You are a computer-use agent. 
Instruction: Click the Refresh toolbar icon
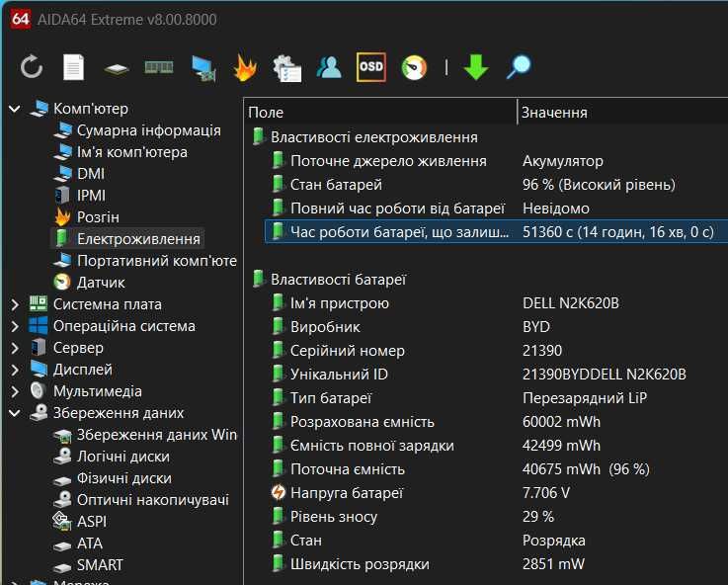click(x=32, y=68)
